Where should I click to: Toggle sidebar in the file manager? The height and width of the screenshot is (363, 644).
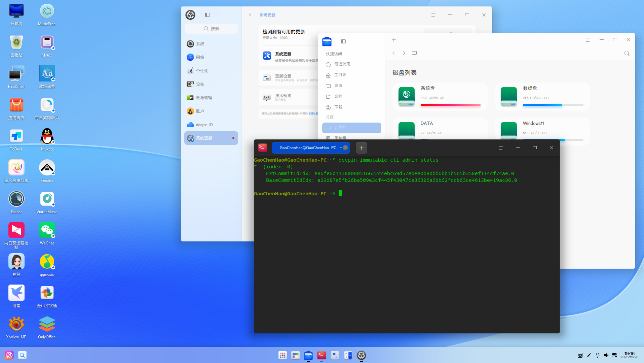(x=343, y=41)
